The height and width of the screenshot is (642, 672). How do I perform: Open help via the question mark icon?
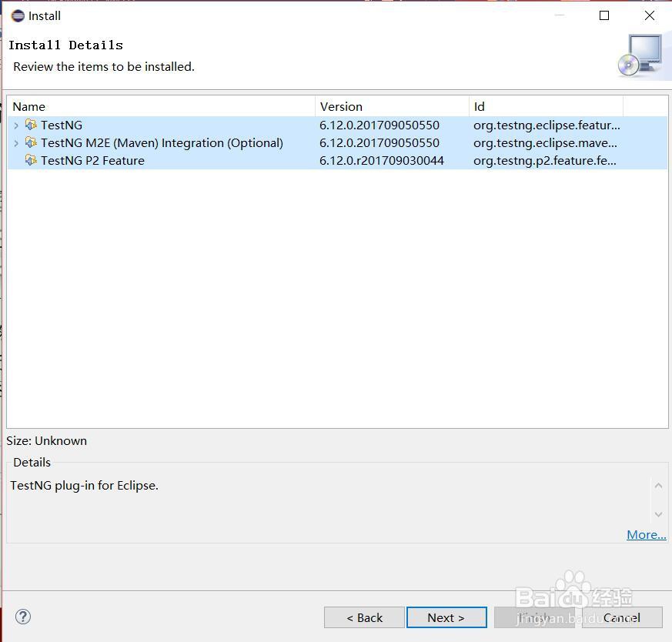point(23,617)
